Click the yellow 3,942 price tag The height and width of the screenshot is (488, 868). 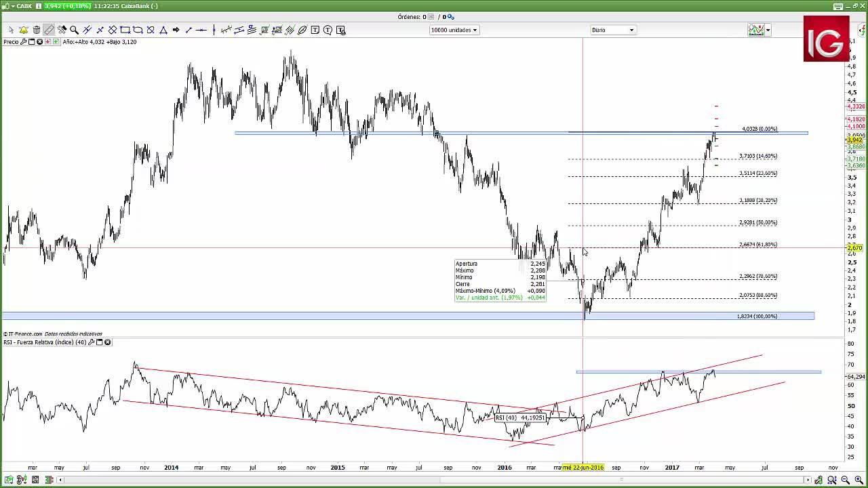click(854, 140)
